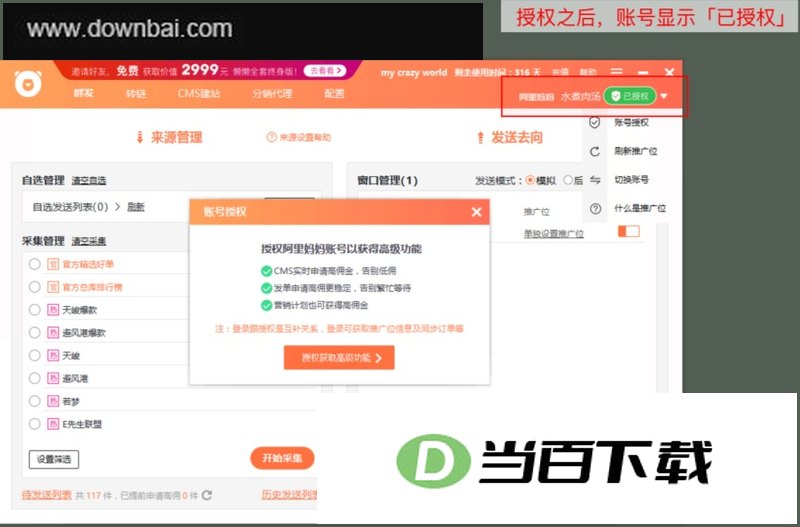Image resolution: width=800 pixels, height=527 pixels.
Task: Click the 充值 link in title bar
Action: click(560, 72)
